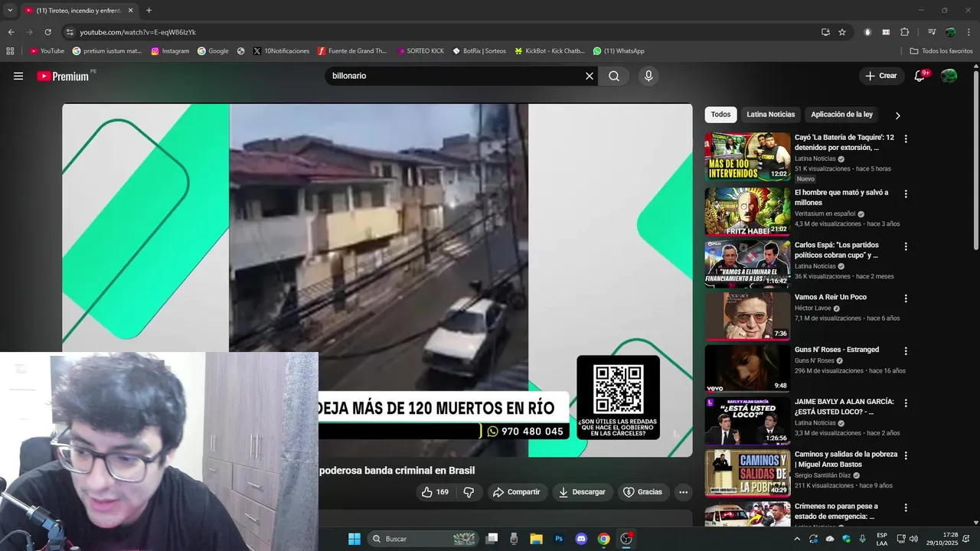The width and height of the screenshot is (980, 551).
Task: Open Caminos y salidas de la pobreza thumbnail
Action: [x=747, y=474]
